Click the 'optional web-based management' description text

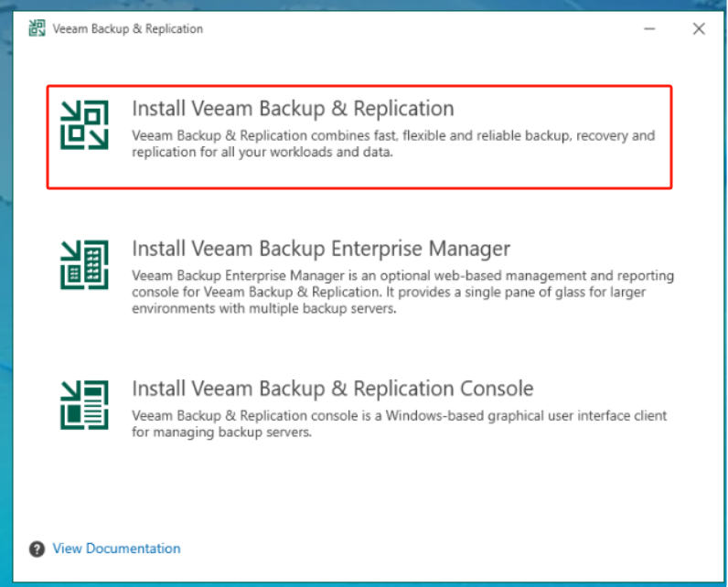point(403,292)
